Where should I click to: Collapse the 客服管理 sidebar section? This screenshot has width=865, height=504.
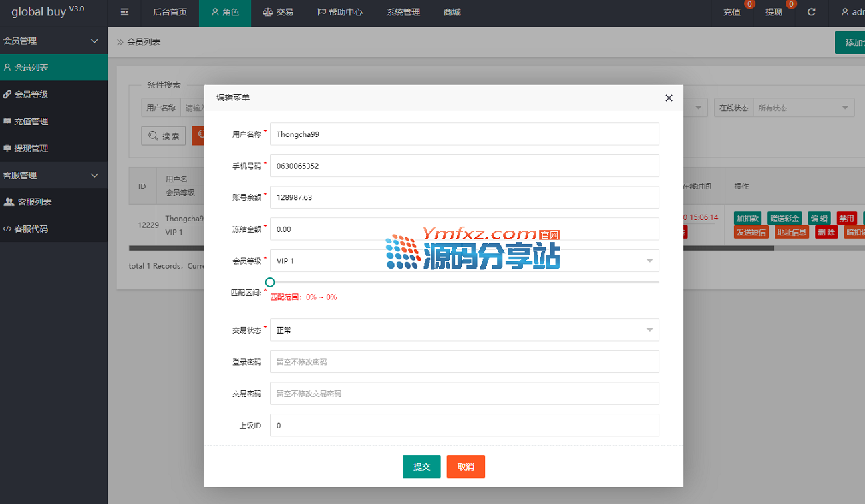click(x=94, y=176)
